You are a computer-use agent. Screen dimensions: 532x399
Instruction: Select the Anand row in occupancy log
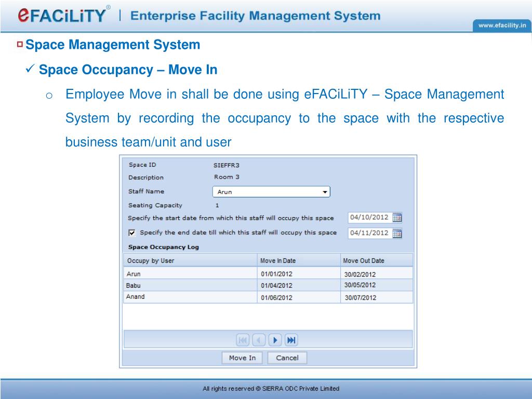point(268,297)
